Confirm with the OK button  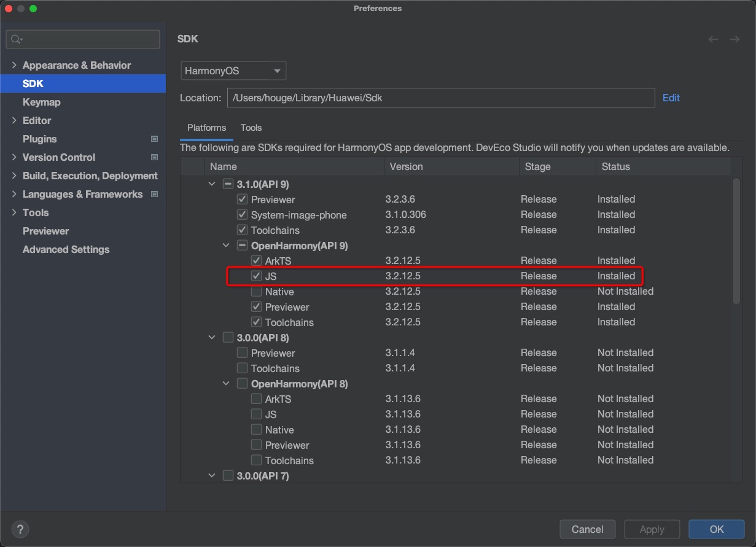tap(717, 529)
